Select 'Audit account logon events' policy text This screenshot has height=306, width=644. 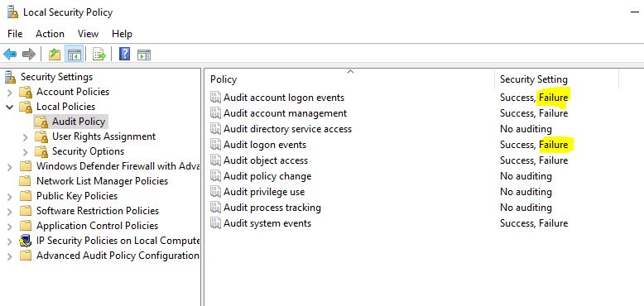point(284,98)
